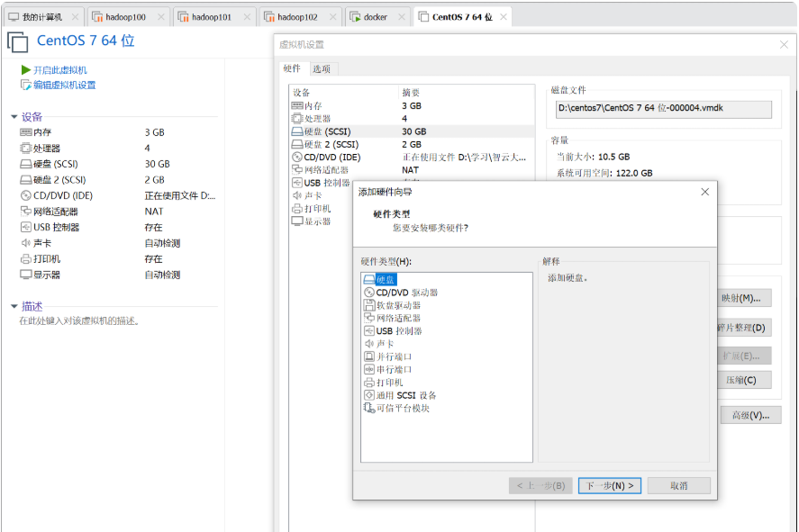The image size is (799, 532).
Task: Click 下一步(N) button in wizard
Action: point(609,486)
